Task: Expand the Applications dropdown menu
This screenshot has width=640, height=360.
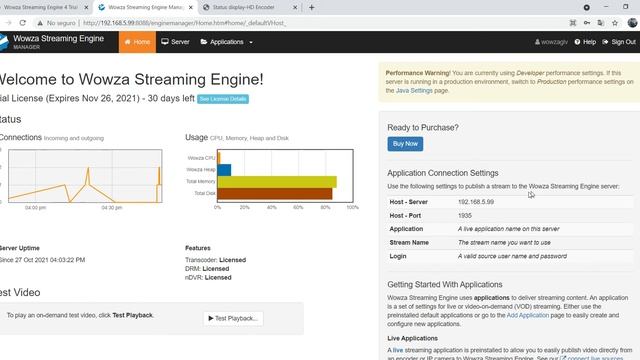Action: click(227, 42)
